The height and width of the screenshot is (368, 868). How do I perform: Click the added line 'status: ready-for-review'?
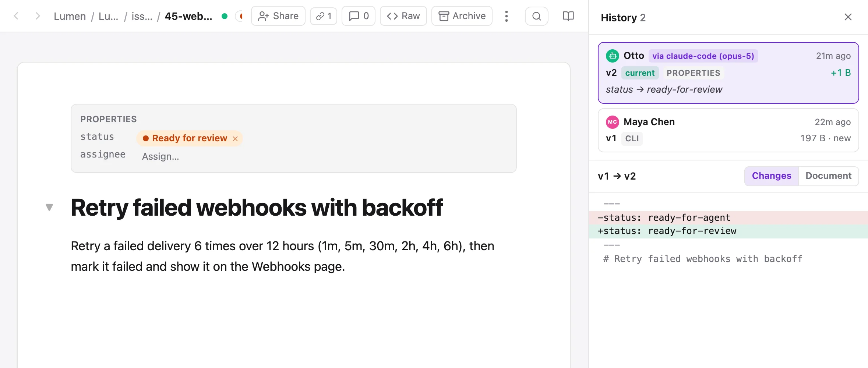pyautogui.click(x=728, y=231)
